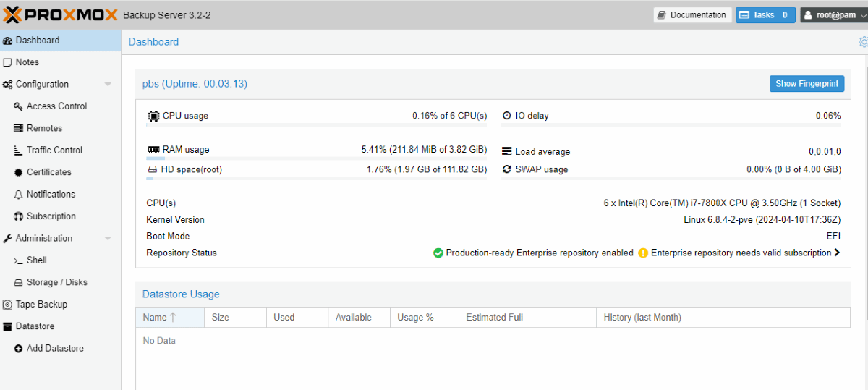Open the Tasks list button
The width and height of the screenshot is (868, 390).
(x=765, y=14)
